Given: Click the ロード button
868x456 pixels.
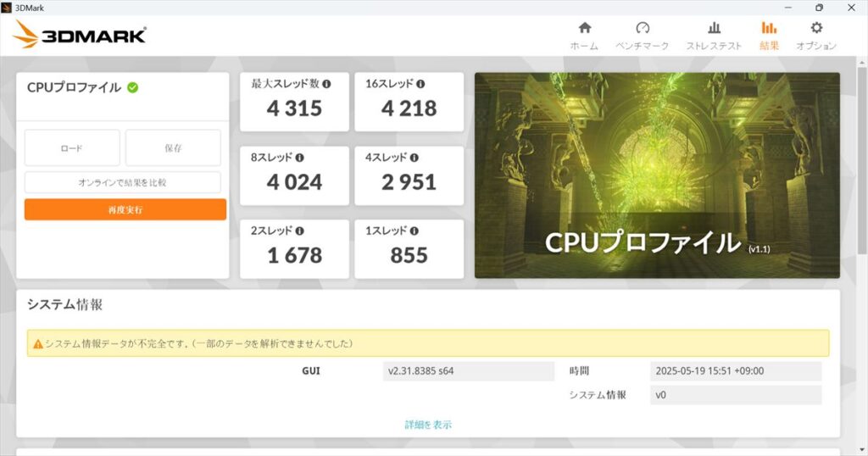Looking at the screenshot, I should point(72,147).
